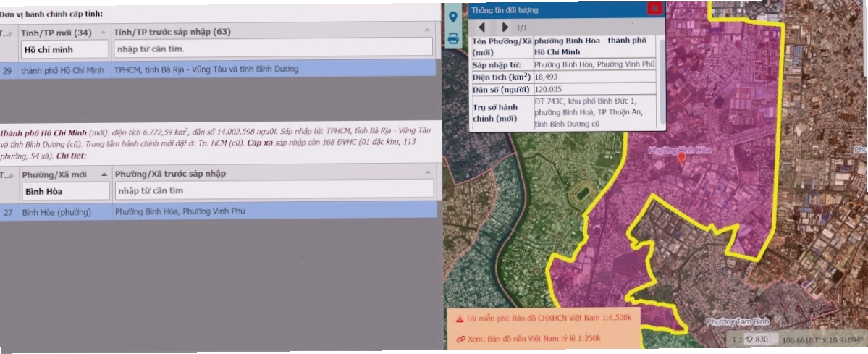Sort by Tỉnh/TP mới (34) column arrow
This screenshot has width=868, height=354.
click(x=102, y=31)
